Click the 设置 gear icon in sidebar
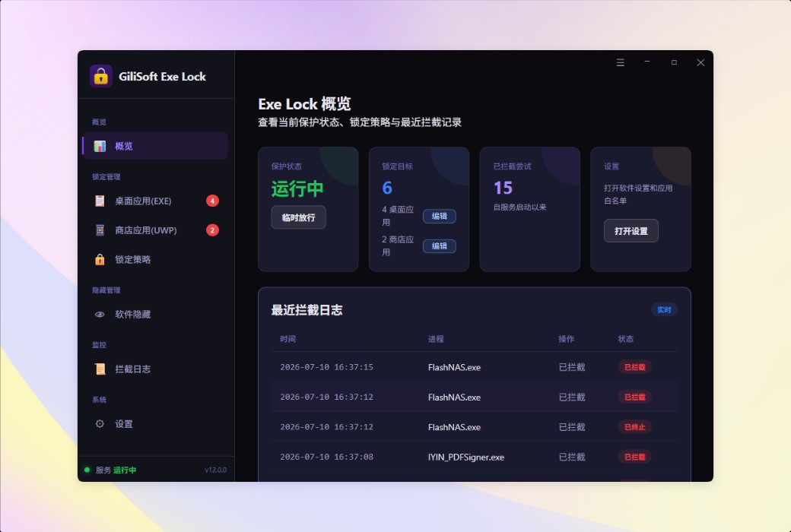This screenshot has width=791, height=532. [x=100, y=423]
